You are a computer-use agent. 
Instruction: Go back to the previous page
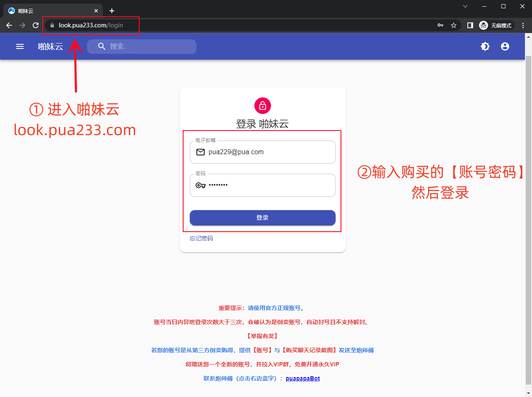[9, 25]
